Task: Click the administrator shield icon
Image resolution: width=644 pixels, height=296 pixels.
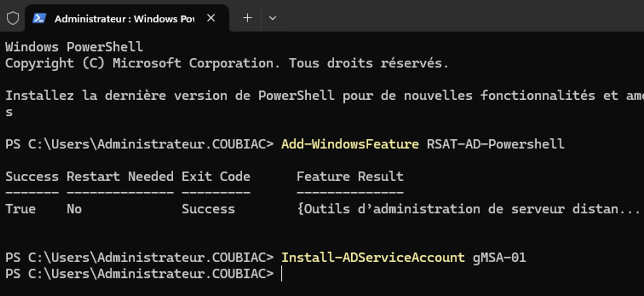Action: point(13,18)
